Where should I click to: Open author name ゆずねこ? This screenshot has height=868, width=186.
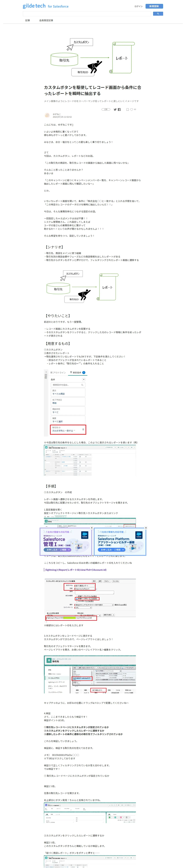[x=57, y=114]
